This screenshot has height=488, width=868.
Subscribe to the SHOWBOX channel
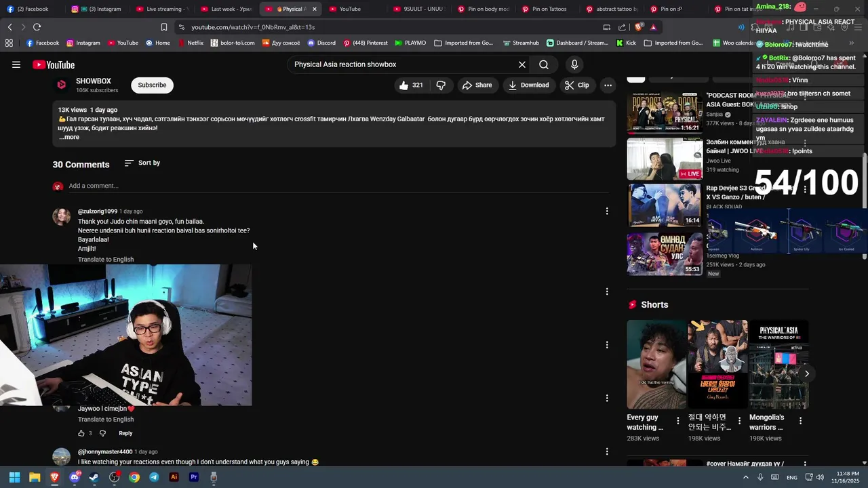click(152, 85)
